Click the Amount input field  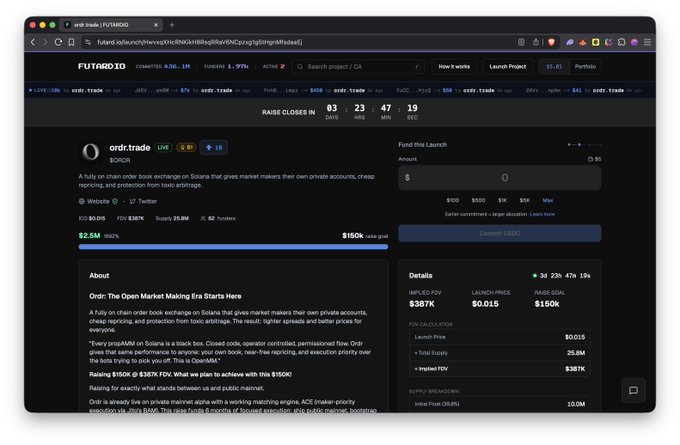point(500,177)
